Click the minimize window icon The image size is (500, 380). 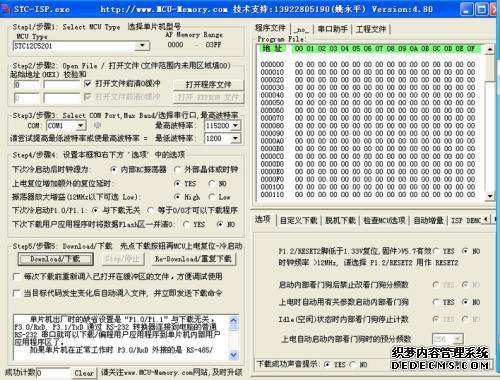[467, 9]
